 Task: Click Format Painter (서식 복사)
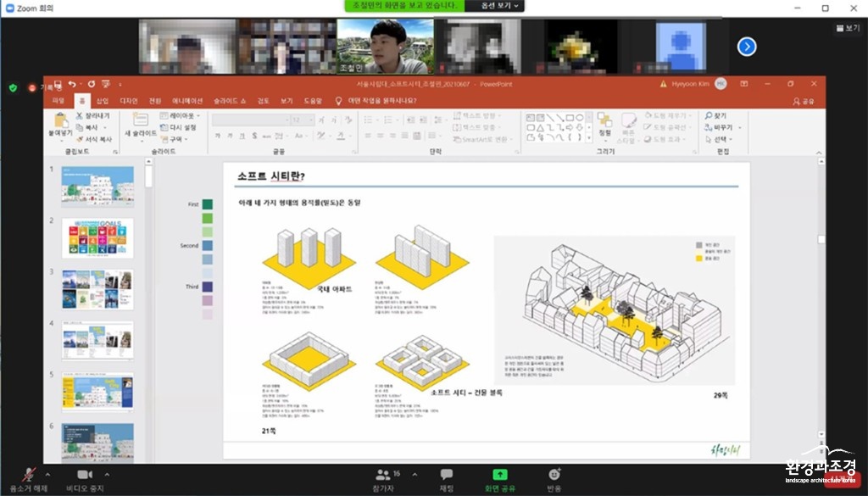[94, 139]
